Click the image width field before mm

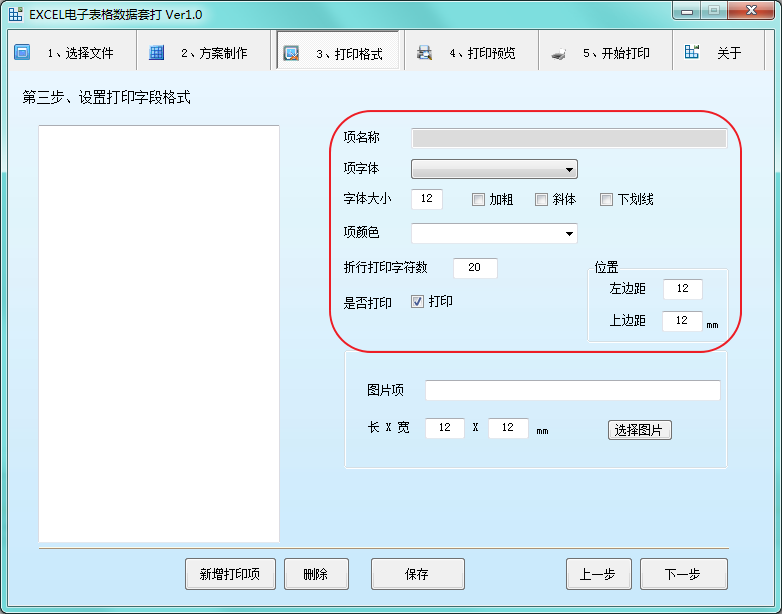(508, 428)
